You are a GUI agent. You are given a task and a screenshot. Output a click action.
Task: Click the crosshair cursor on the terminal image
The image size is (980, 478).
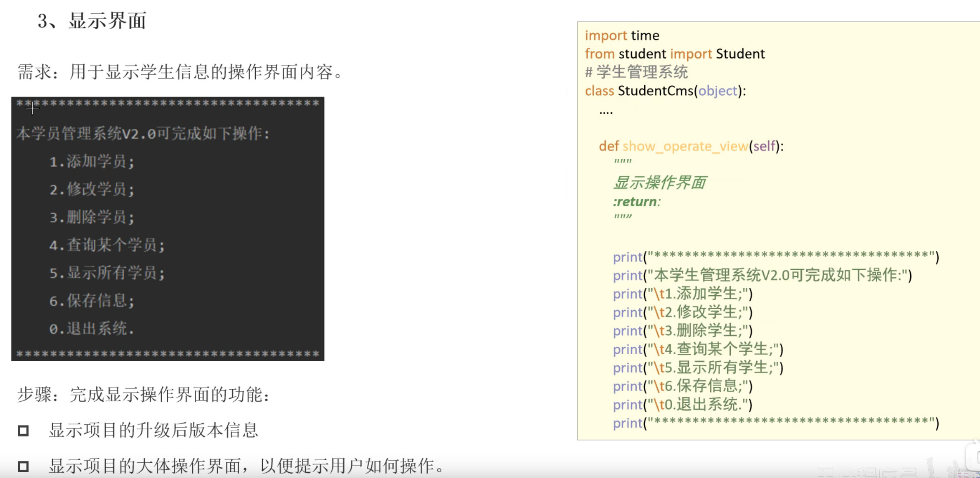(32, 108)
